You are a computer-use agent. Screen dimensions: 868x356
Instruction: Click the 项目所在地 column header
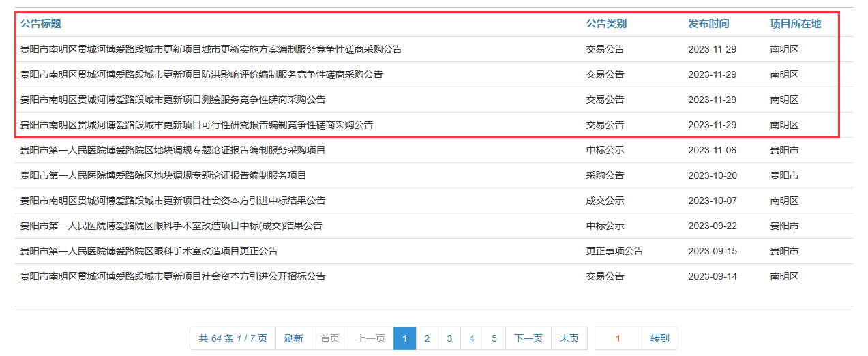click(795, 24)
